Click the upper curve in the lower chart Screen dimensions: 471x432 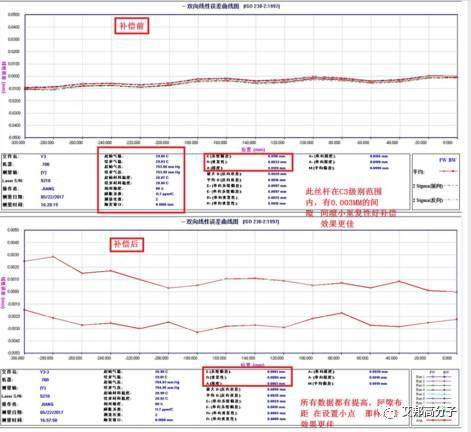coord(241,277)
